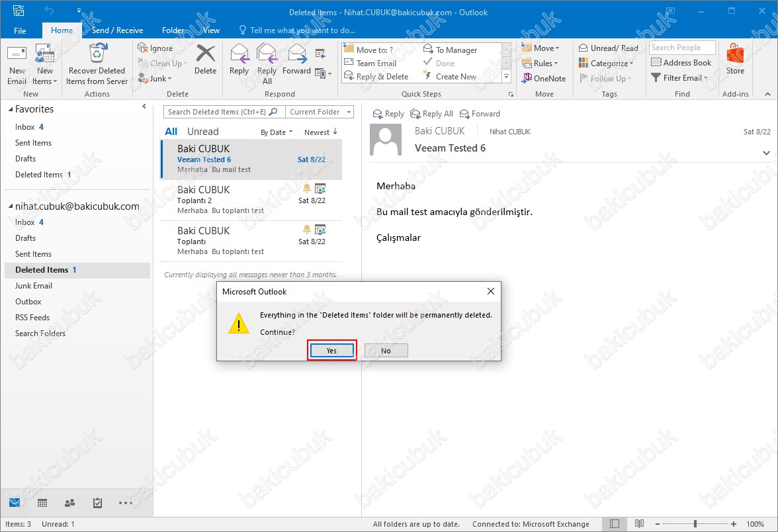Screen dimensions: 778x532
Task: Open the Move dropdown in the ribbon
Action: pyautogui.click(x=540, y=48)
